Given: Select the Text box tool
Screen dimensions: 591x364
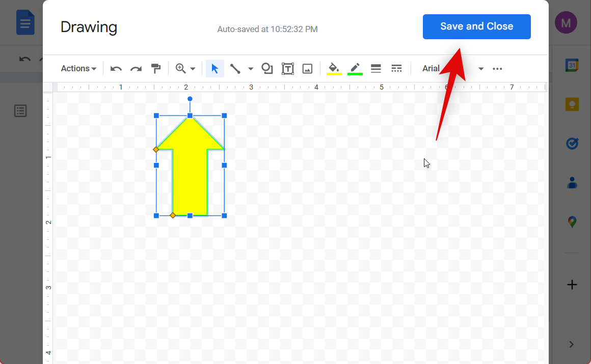Looking at the screenshot, I should 287,69.
